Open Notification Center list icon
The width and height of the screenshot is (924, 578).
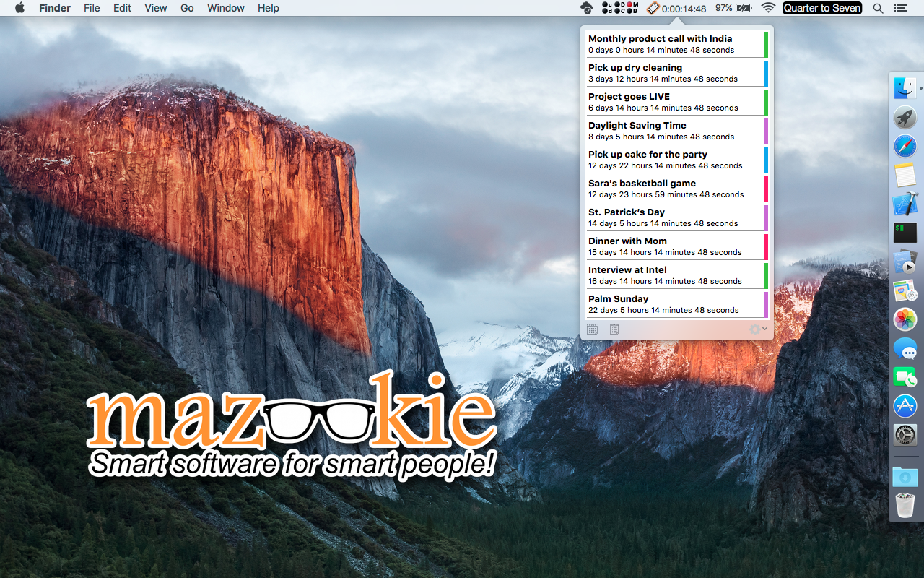tap(900, 8)
